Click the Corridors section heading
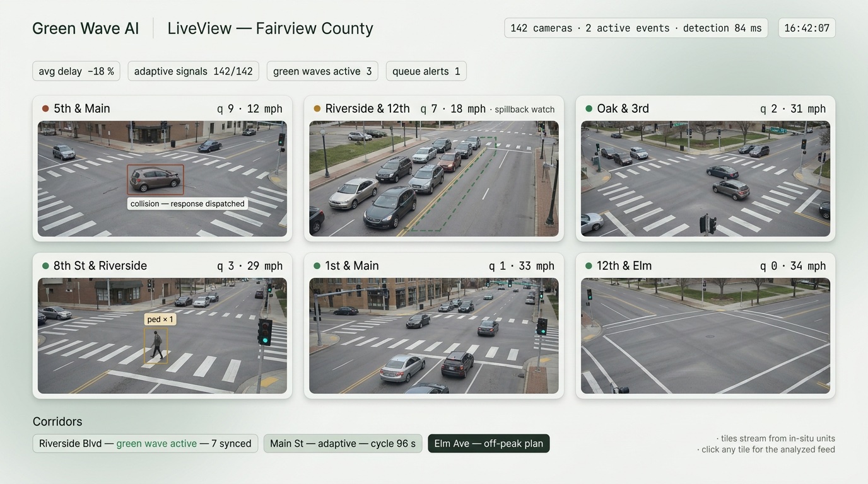The image size is (868, 484). [57, 422]
